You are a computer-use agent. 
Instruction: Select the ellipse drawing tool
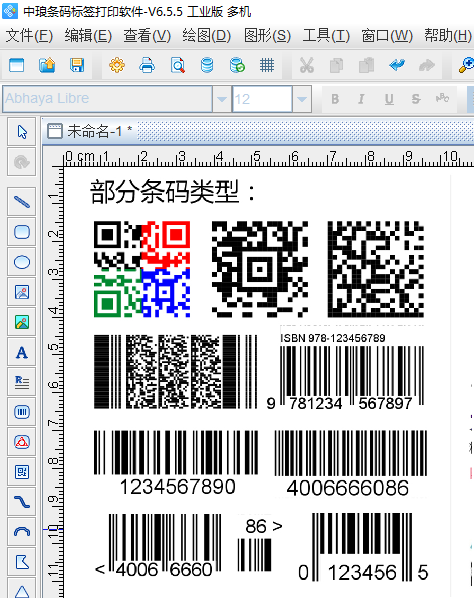[x=22, y=262]
